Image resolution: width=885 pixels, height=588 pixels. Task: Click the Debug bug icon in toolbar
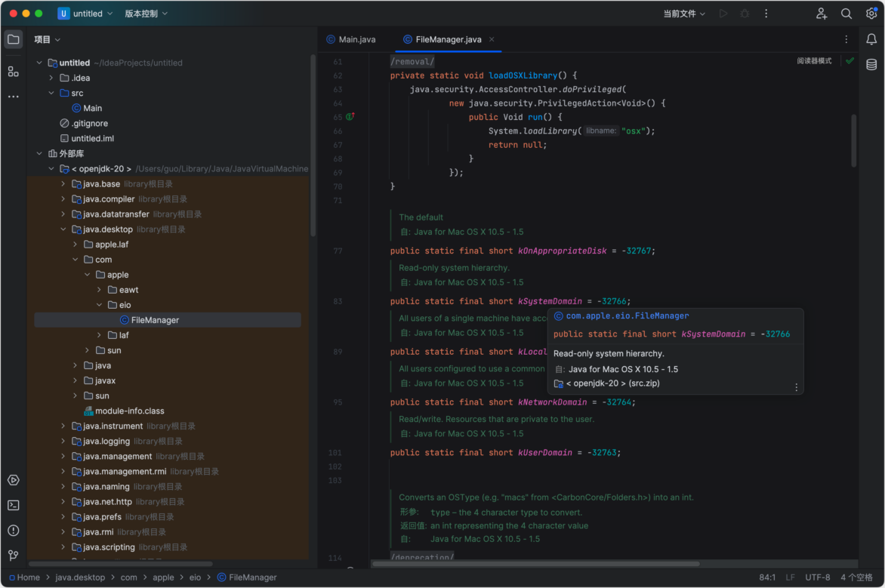pyautogui.click(x=745, y=14)
